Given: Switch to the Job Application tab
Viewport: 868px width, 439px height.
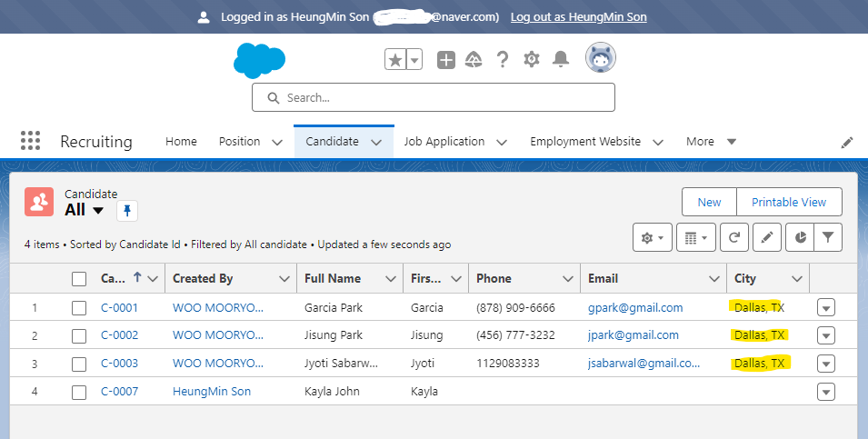Looking at the screenshot, I should 444,142.
